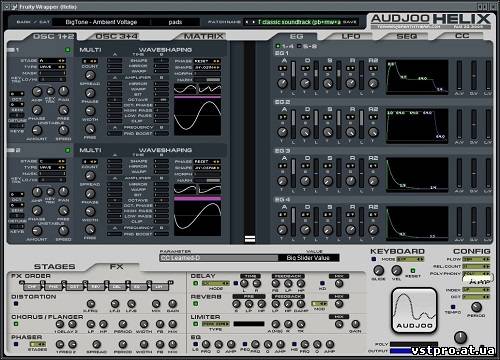The width and height of the screenshot is (500, 360).
Task: Click the CHF block in FX Order chain
Action: (32, 286)
